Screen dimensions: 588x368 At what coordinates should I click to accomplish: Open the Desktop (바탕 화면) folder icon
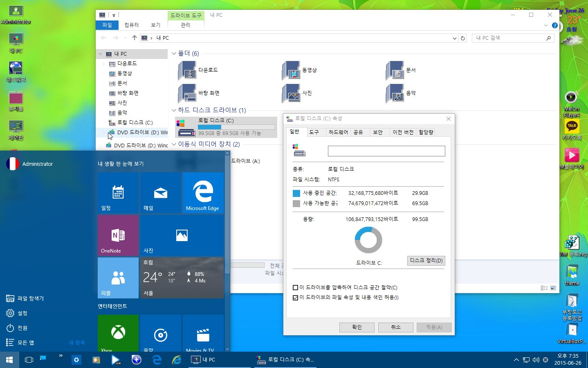coord(187,93)
